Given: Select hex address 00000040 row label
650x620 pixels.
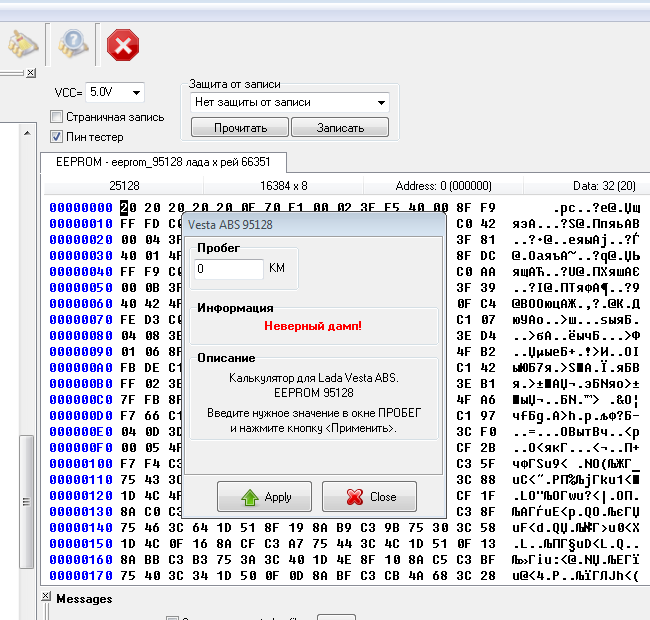Looking at the screenshot, I should click(x=81, y=272).
